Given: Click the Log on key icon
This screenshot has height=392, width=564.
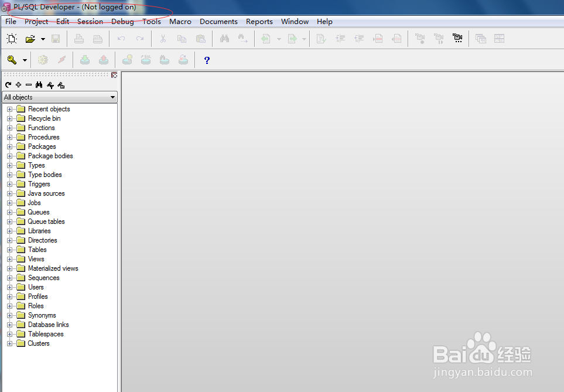Looking at the screenshot, I should pos(12,60).
